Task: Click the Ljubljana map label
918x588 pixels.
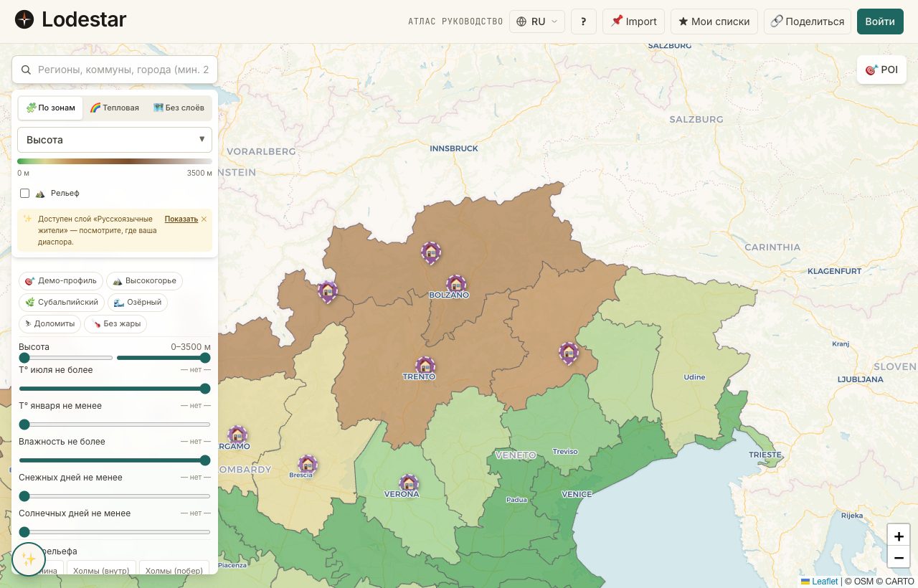Action: point(861,379)
